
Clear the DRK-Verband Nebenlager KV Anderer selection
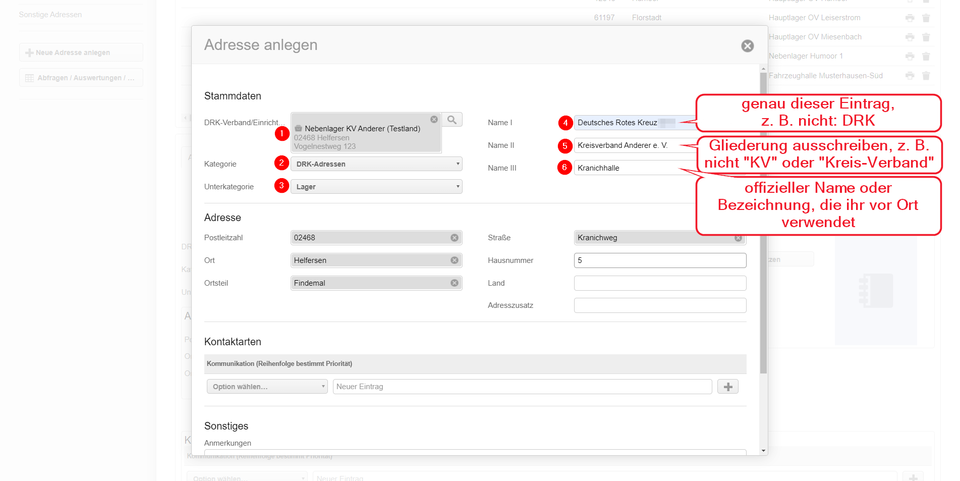pyautogui.click(x=434, y=119)
